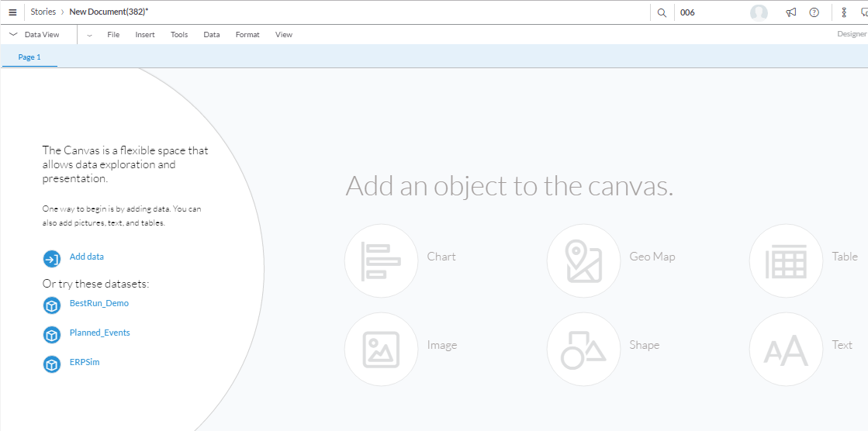Open the hamburger main menu
The height and width of the screenshot is (431, 868).
[x=12, y=12]
